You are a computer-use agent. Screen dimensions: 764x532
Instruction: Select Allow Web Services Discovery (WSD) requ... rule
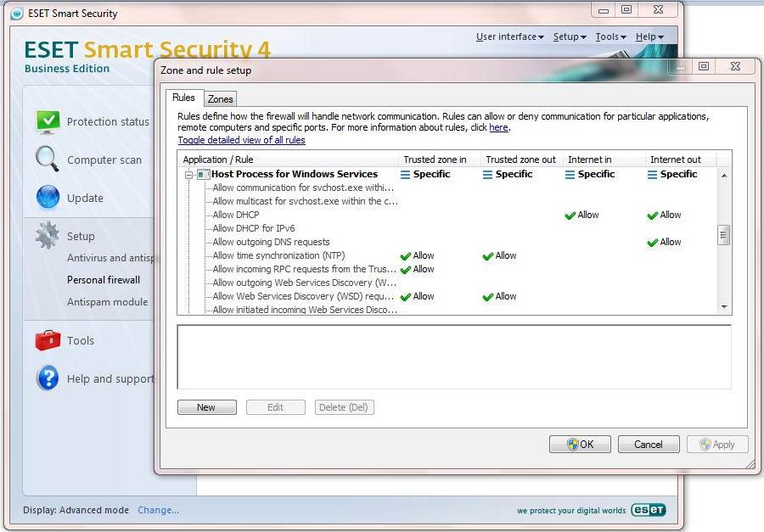click(303, 297)
